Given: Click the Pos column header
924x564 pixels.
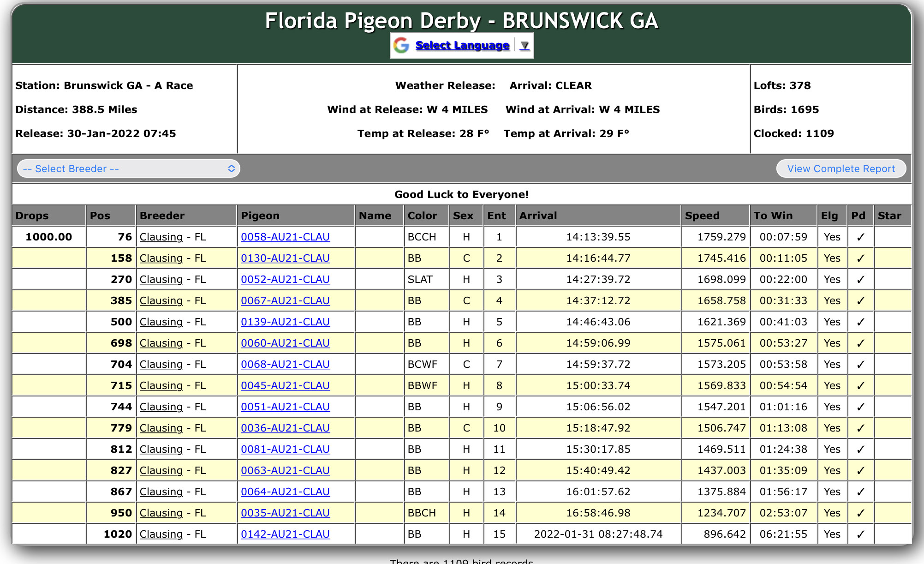Looking at the screenshot, I should point(100,216).
